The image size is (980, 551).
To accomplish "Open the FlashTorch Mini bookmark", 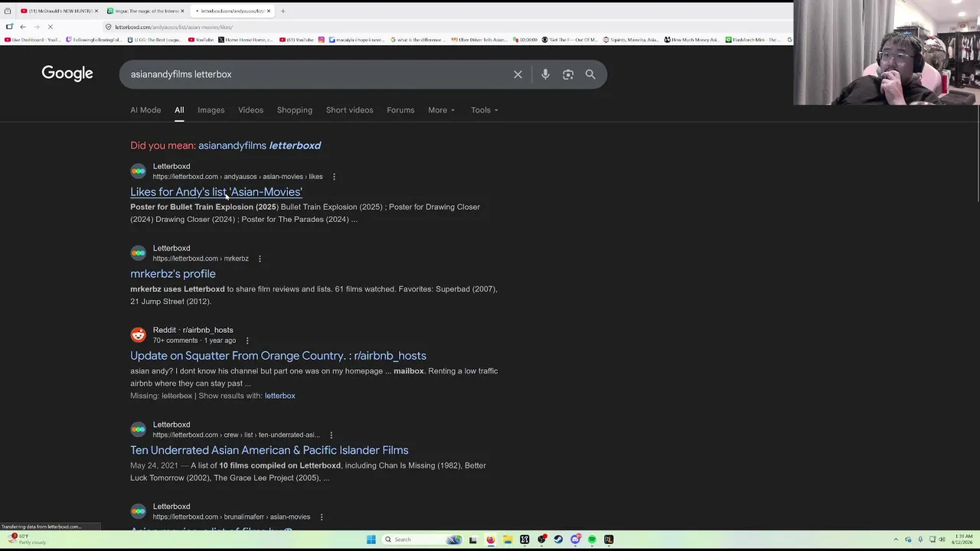I will [x=754, y=40].
